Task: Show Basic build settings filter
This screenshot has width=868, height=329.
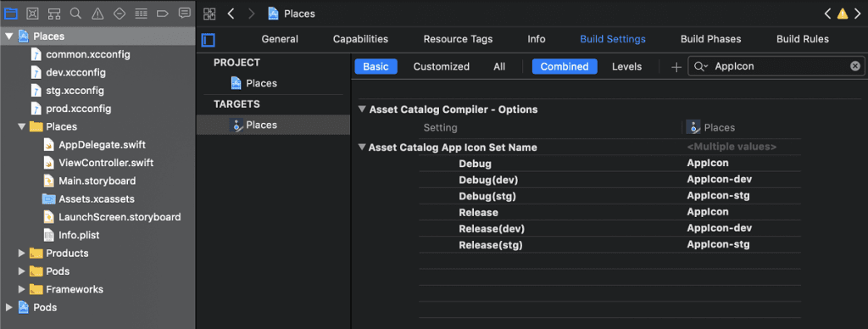Action: click(376, 66)
